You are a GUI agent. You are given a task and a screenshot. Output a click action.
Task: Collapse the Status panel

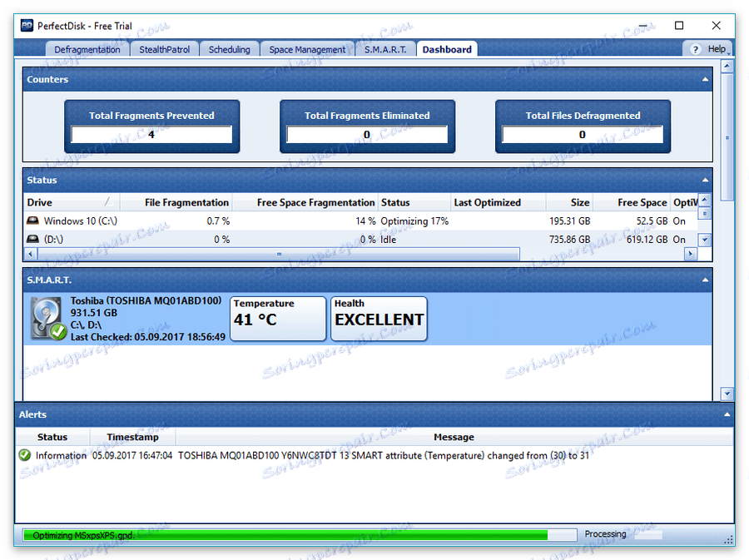click(x=705, y=180)
